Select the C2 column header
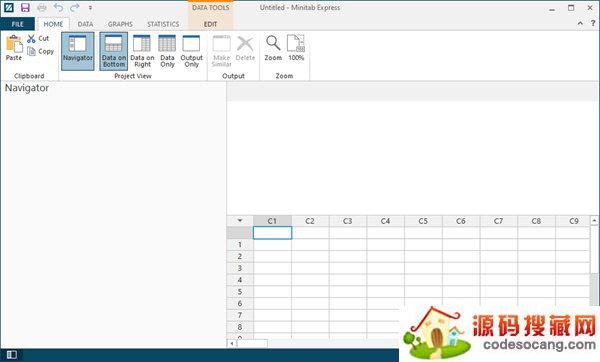The image size is (600, 362). point(310,221)
